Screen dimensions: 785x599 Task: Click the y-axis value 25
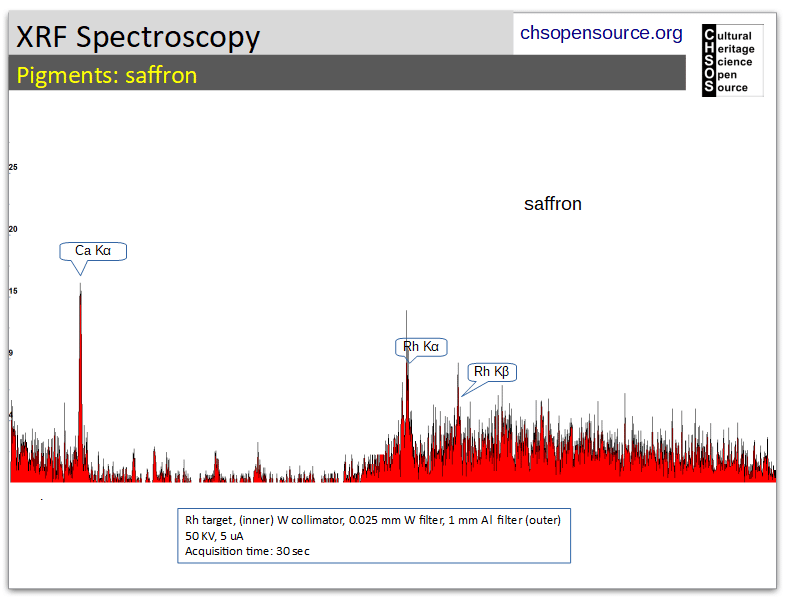[x=13, y=167]
